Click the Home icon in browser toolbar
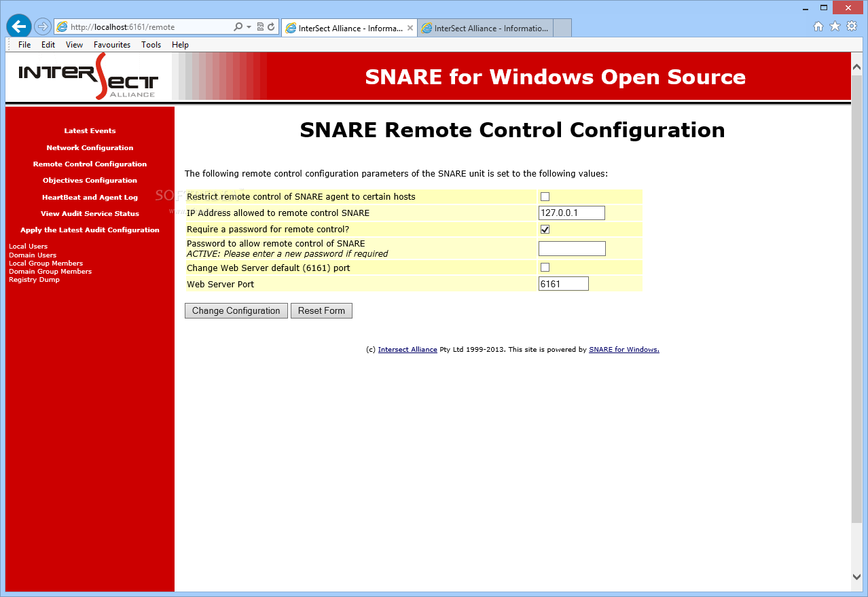868x597 pixels. [818, 26]
